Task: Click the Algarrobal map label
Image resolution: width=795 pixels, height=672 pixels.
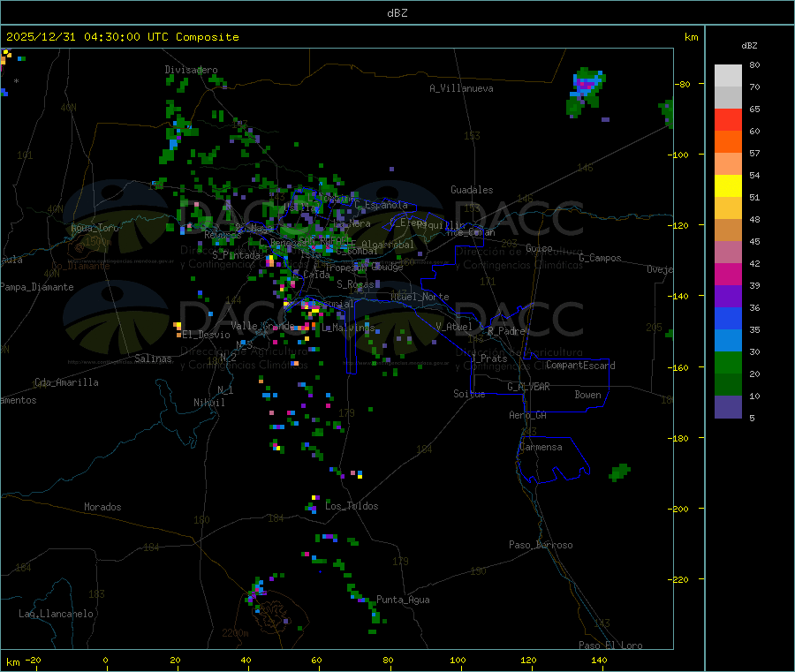Action: pyautogui.click(x=388, y=245)
